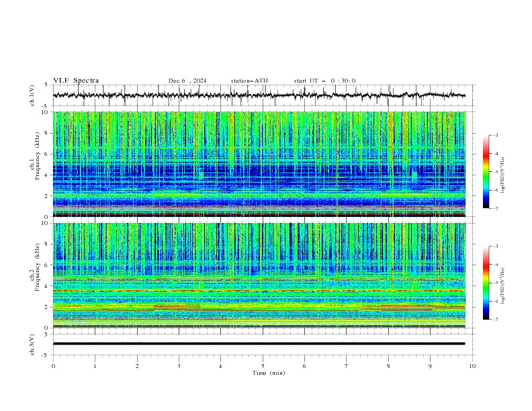The image size is (532, 411).
Task: Click the "ch.1(V)" waveform axis label
Action: coord(32,95)
